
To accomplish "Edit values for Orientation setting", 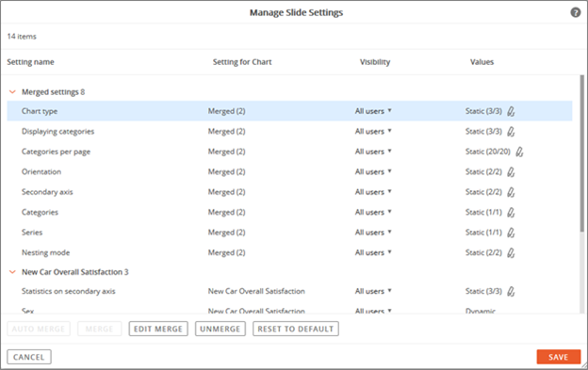I will click(511, 172).
